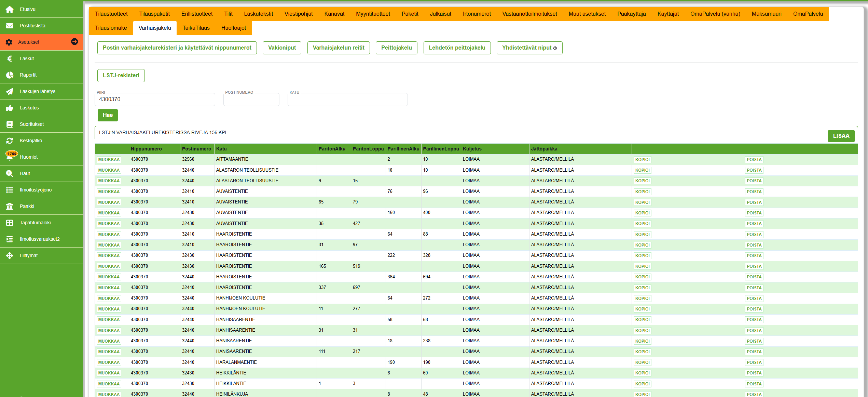This screenshot has height=397, width=868.
Task: Open the Maksumuuri tab
Action: [767, 14]
